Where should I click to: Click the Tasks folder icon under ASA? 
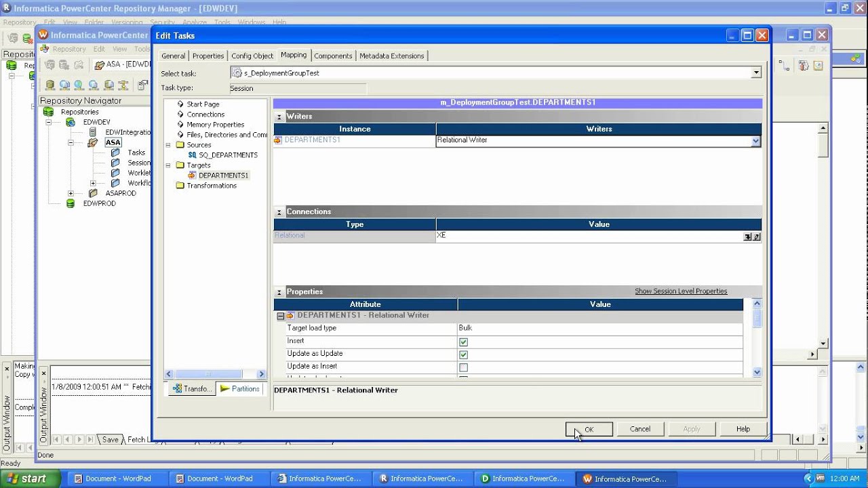[115, 152]
